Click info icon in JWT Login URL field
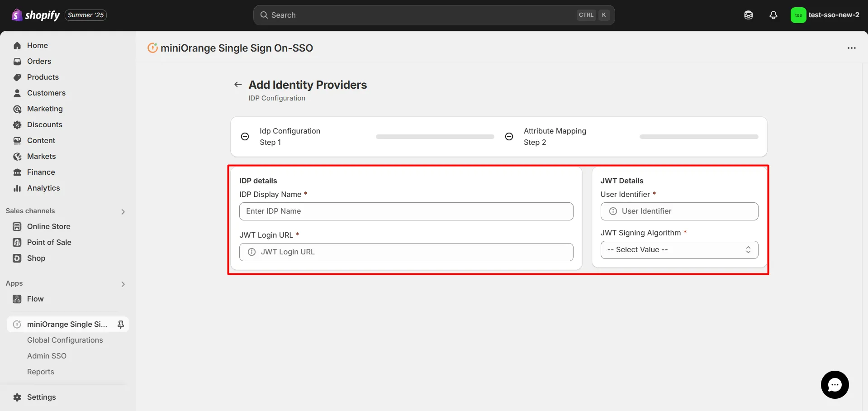Viewport: 868px width, 411px height. coord(251,252)
